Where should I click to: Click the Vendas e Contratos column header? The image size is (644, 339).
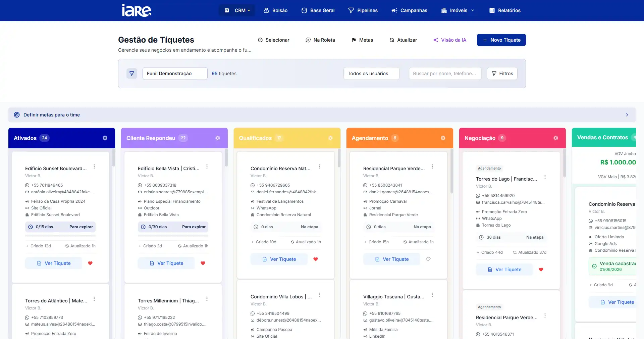604,137
